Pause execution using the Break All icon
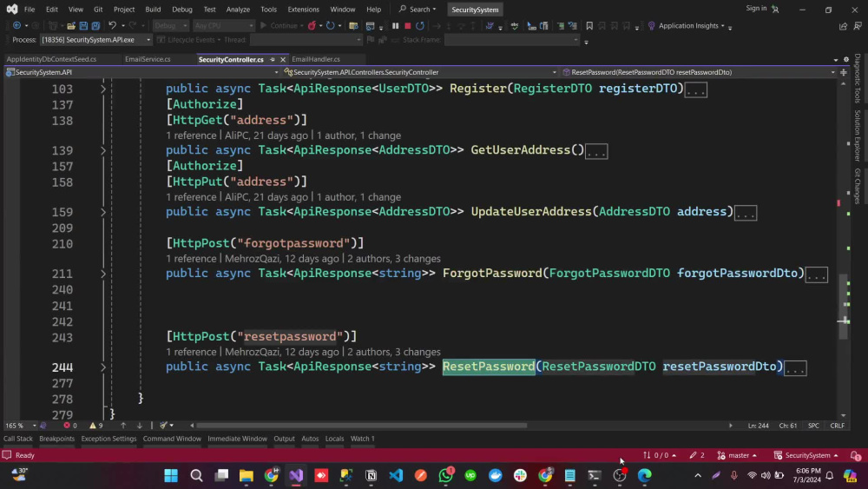Viewport: 868px width, 489px height. click(395, 25)
